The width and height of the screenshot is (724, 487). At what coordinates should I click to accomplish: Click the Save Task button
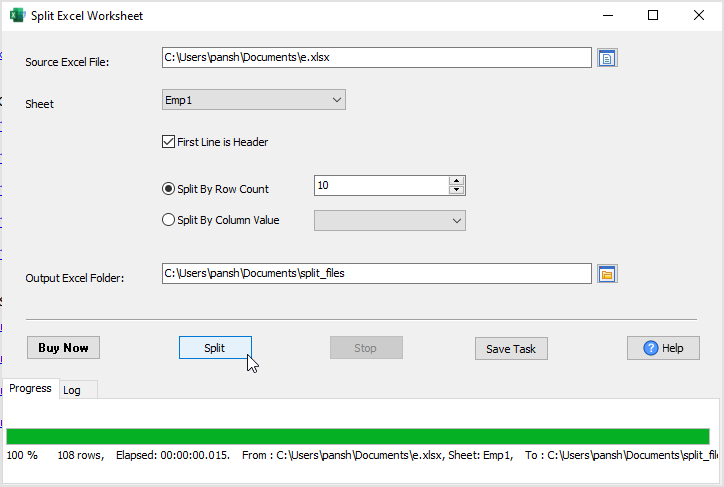pyautogui.click(x=511, y=349)
